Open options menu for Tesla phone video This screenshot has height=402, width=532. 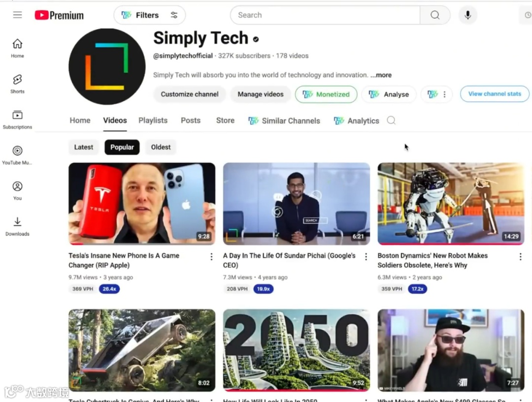pyautogui.click(x=211, y=256)
